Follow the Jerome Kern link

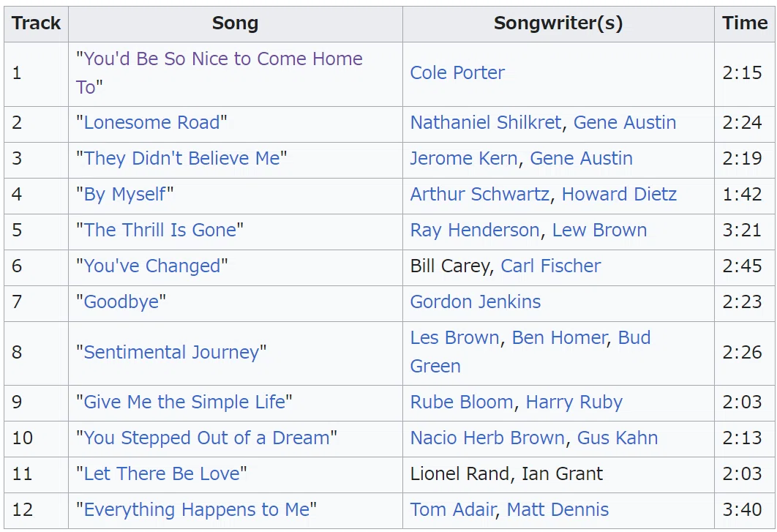pyautogui.click(x=464, y=158)
